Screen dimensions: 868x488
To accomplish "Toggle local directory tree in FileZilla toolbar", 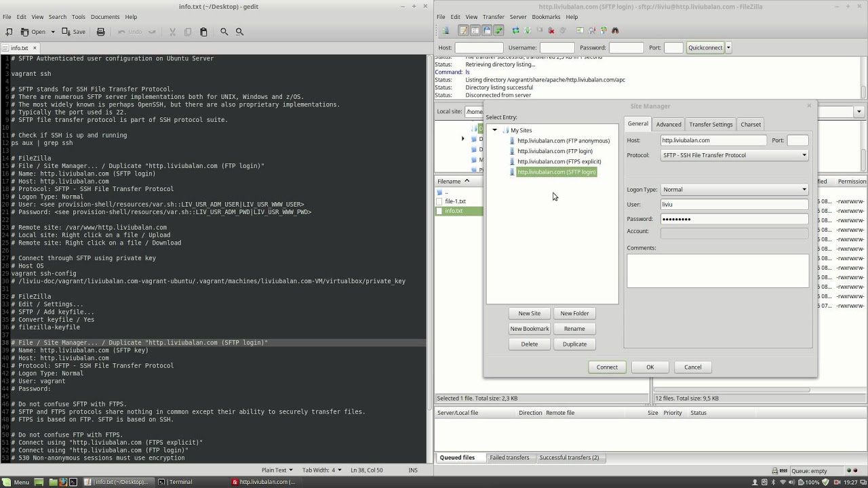I will [x=475, y=30].
